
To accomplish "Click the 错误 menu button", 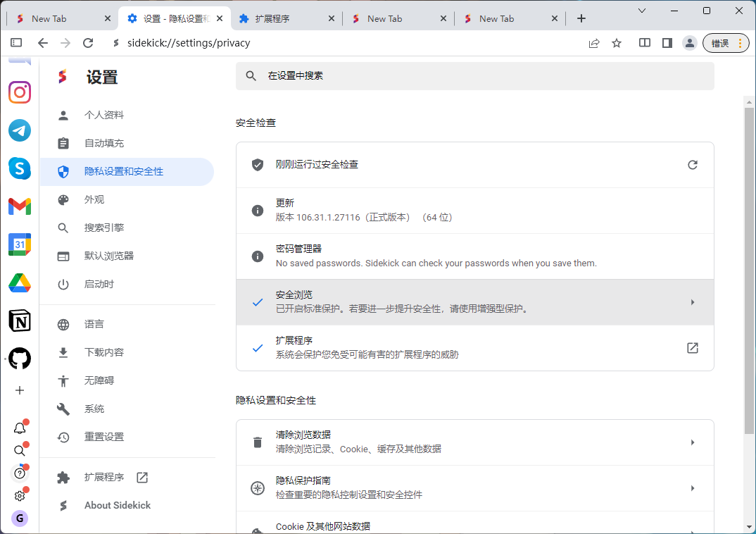I will tap(726, 44).
